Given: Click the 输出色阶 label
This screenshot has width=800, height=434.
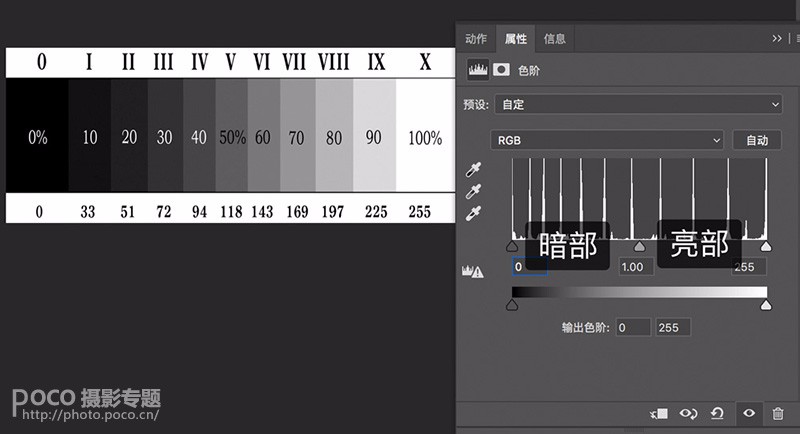Looking at the screenshot, I should (585, 327).
